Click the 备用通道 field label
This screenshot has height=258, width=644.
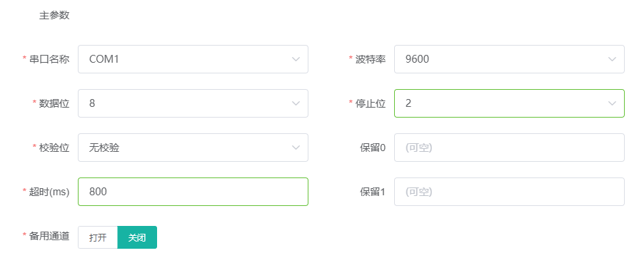[49, 236]
